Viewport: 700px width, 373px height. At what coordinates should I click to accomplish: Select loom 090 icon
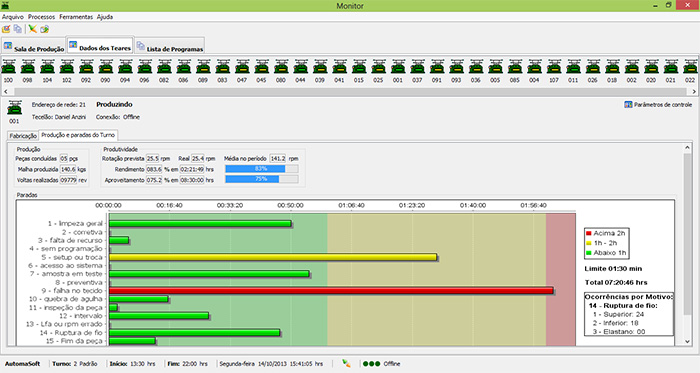[106, 67]
